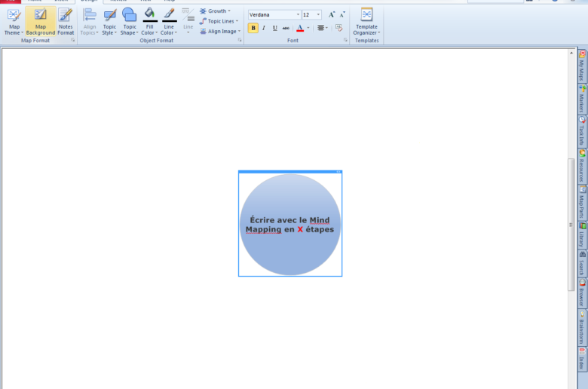
Task: Open the Task Info side tab
Action: coord(582,130)
